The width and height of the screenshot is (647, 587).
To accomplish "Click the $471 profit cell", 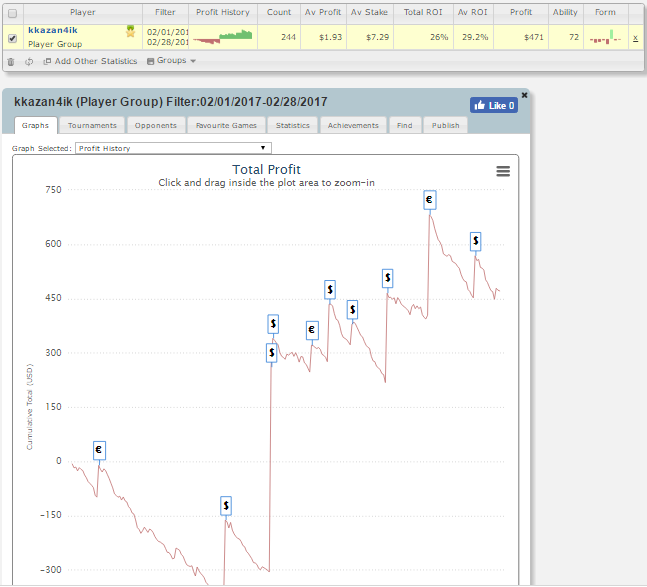I will tap(534, 37).
